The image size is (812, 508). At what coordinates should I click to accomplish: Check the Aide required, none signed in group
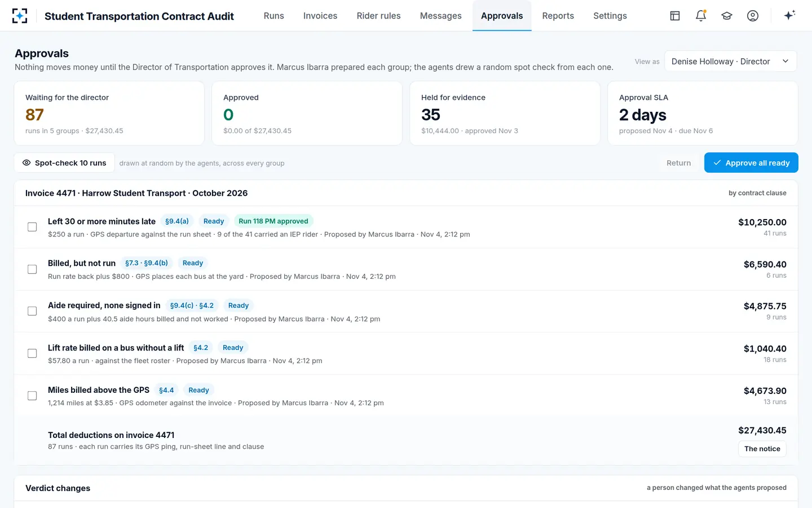32,311
